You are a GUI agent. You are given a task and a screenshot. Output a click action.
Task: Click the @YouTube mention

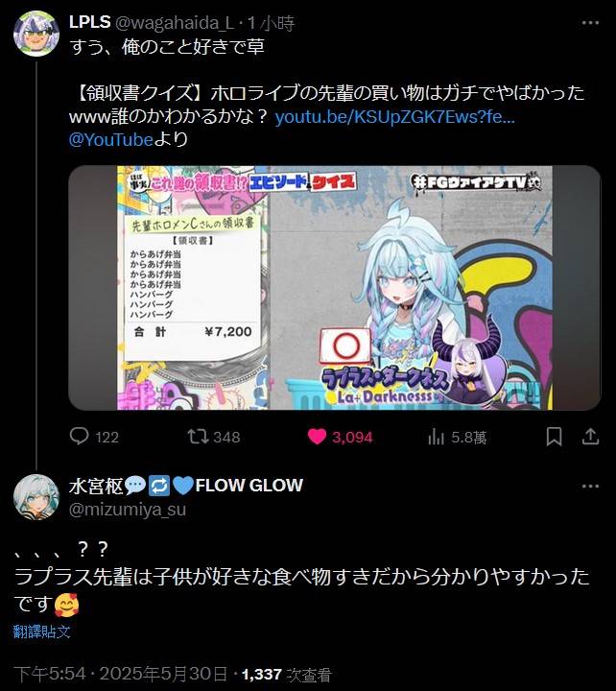coord(111,140)
